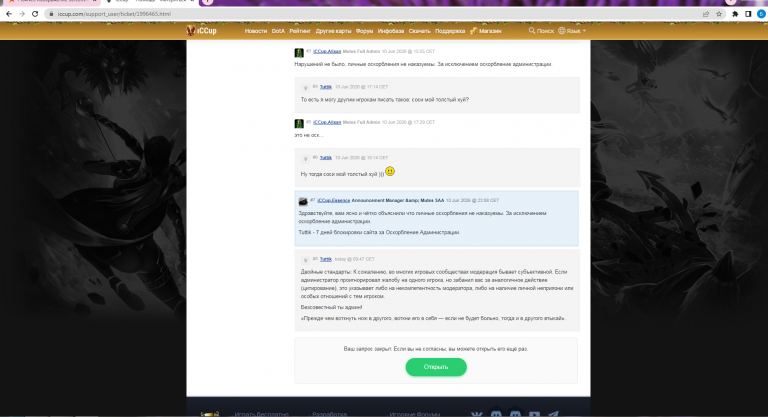Click the browser address bar URL
This screenshot has width=768, height=417.
pyautogui.click(x=114, y=14)
